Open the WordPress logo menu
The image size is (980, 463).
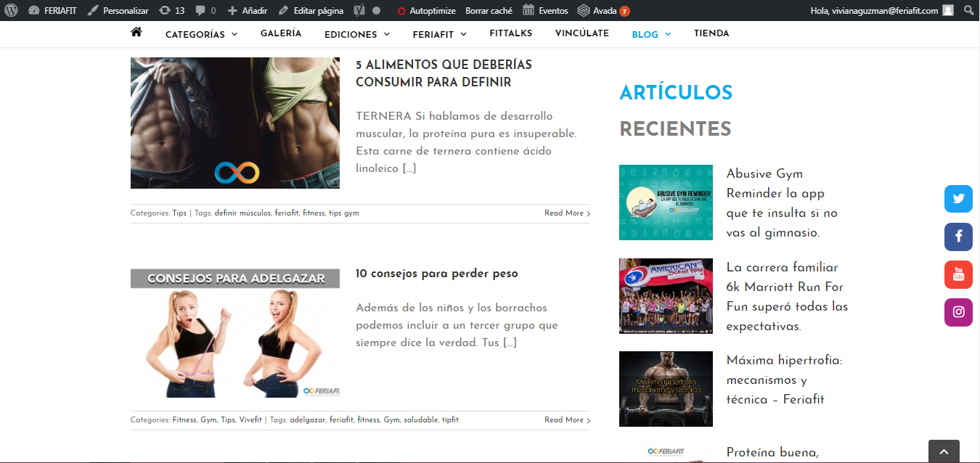[x=11, y=11]
